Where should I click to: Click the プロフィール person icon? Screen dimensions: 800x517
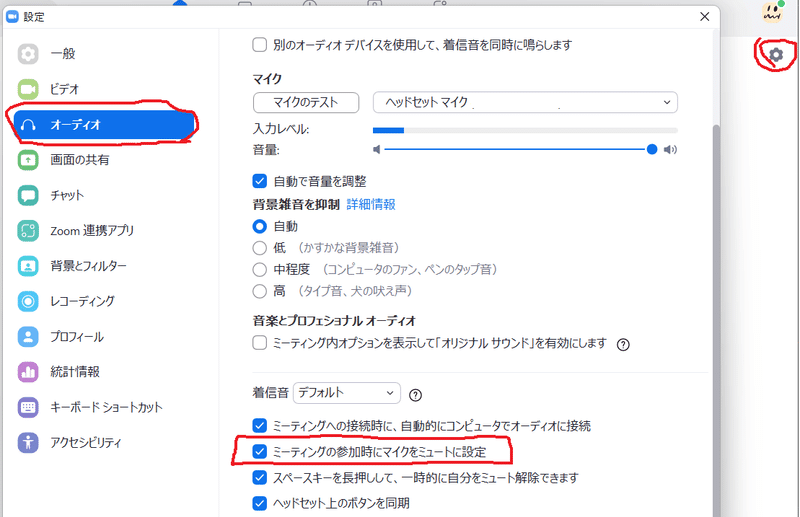coord(28,336)
